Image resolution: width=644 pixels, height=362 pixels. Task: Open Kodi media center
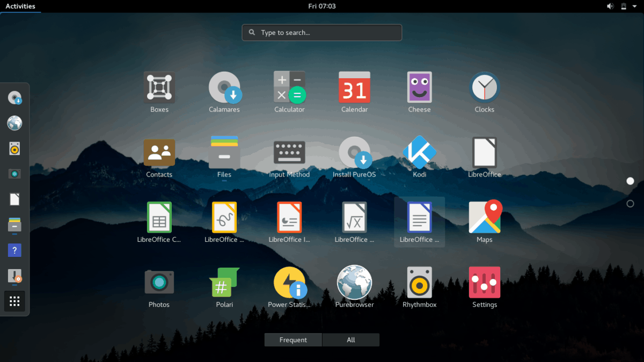click(x=419, y=152)
